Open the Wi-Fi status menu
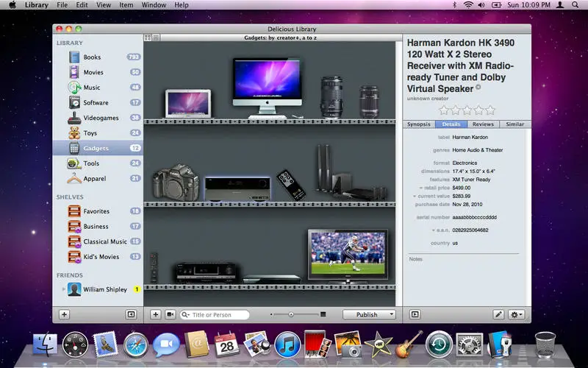The height and width of the screenshot is (368, 588). [x=468, y=5]
